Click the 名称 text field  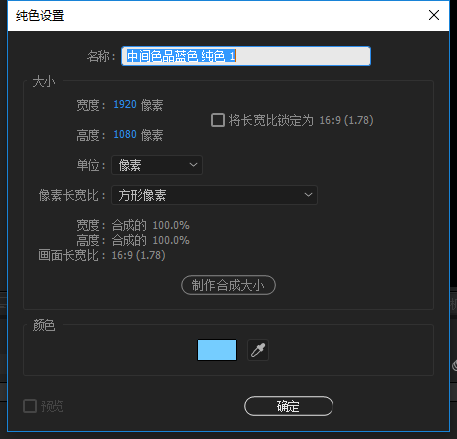(246, 56)
